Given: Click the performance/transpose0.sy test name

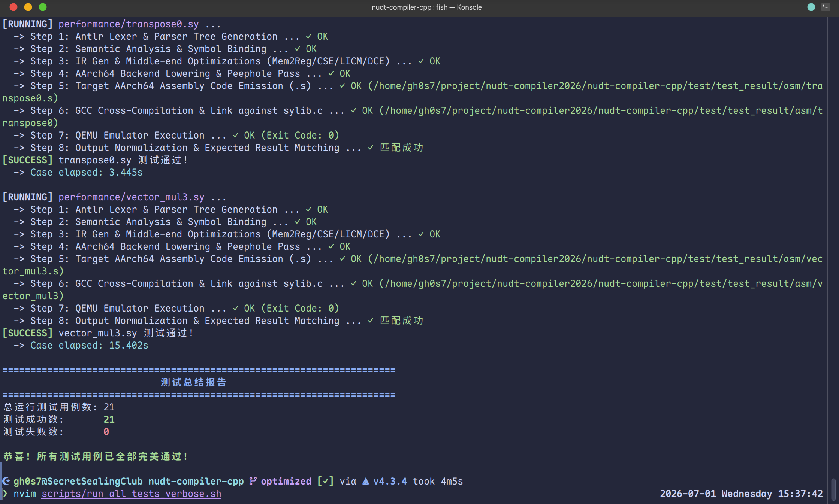Looking at the screenshot, I should pos(129,24).
